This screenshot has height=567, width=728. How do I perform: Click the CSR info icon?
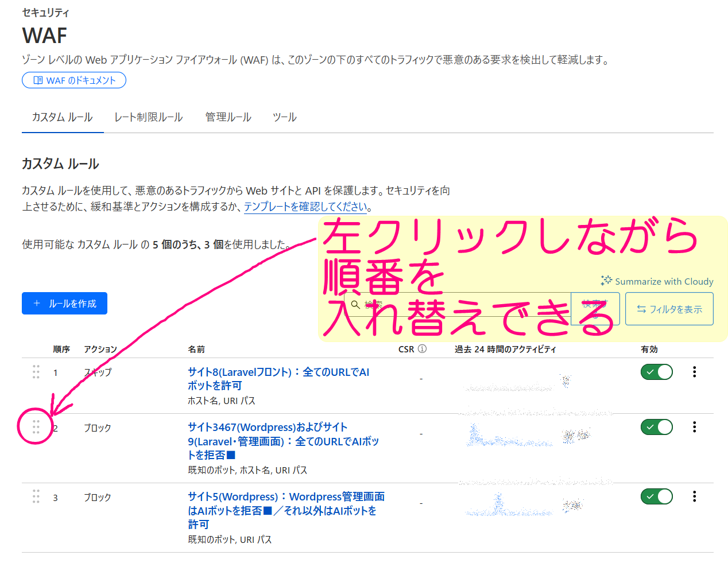click(x=422, y=349)
